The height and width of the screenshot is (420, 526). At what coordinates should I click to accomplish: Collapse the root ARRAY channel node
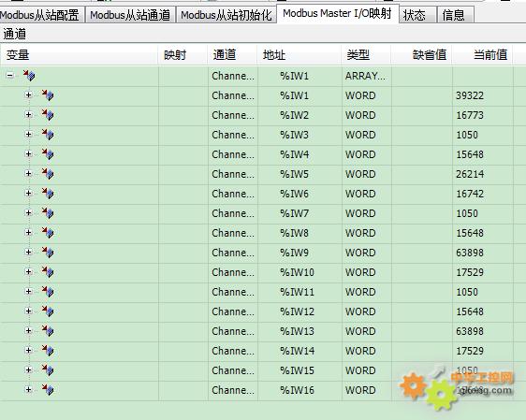[10, 76]
